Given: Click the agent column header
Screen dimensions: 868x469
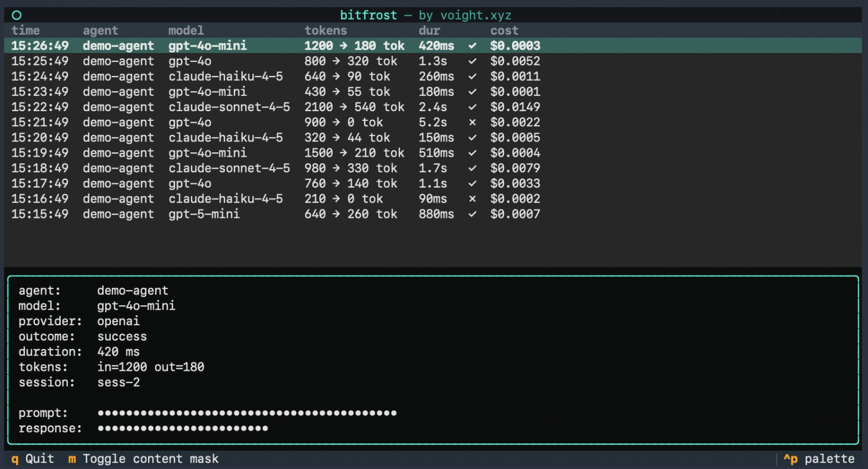Looking at the screenshot, I should (x=100, y=30).
